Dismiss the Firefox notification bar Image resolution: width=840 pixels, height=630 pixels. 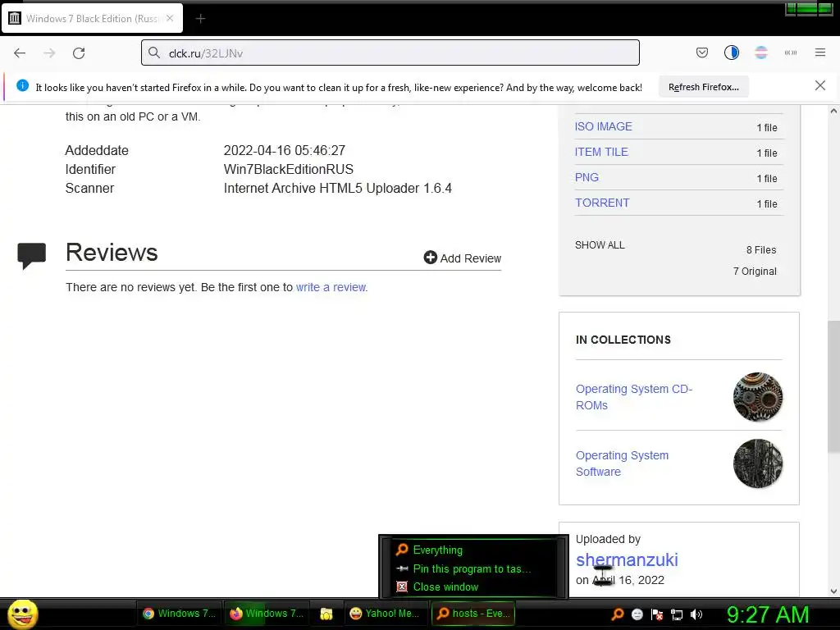click(819, 85)
